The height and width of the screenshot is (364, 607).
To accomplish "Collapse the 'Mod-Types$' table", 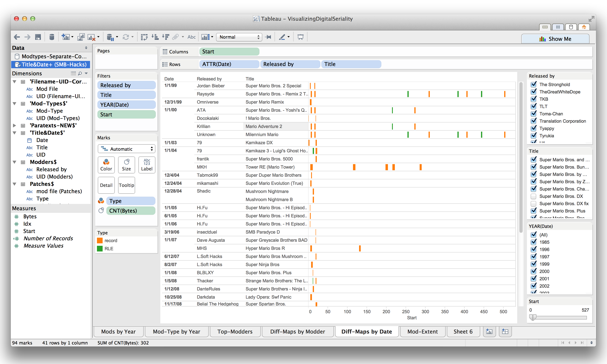I will pyautogui.click(x=15, y=104).
